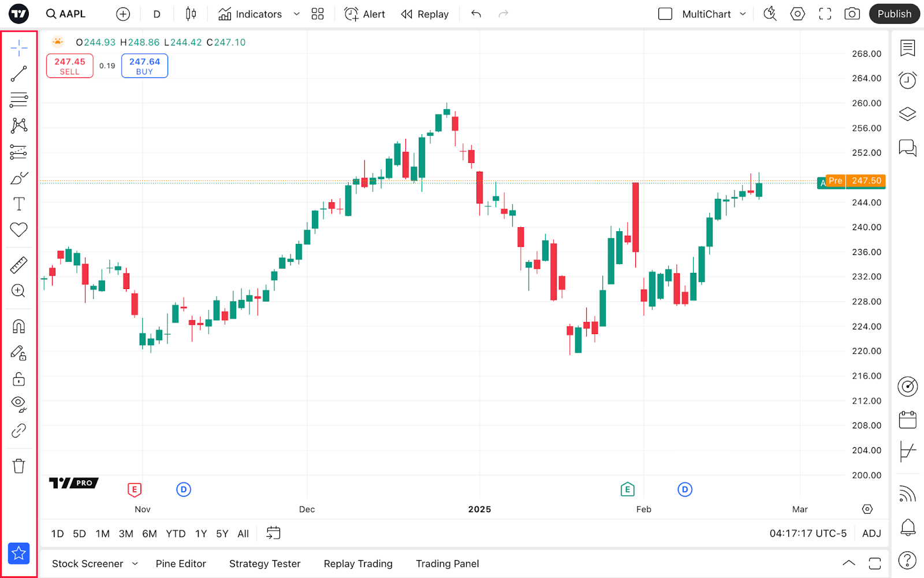The image size is (924, 578).
Task: Select the YTD time range
Action: point(176,533)
